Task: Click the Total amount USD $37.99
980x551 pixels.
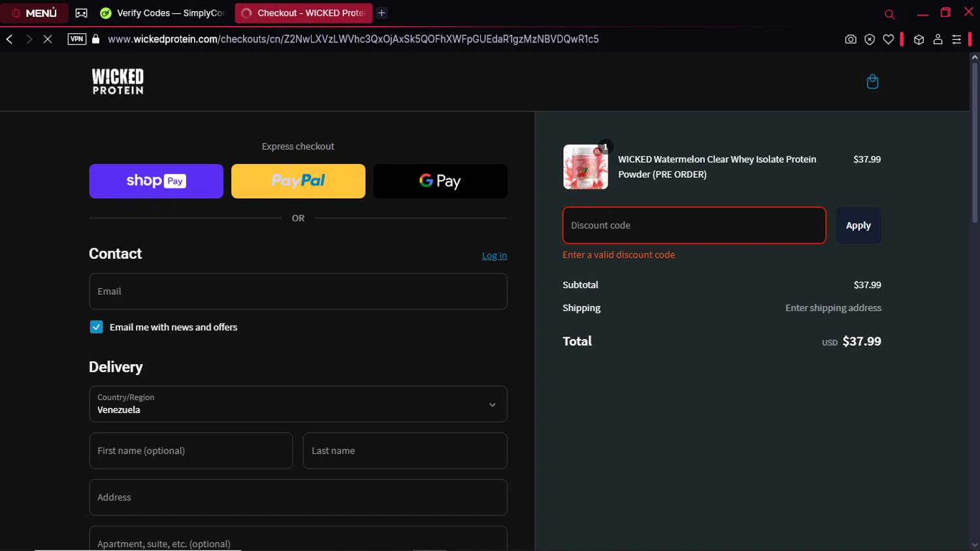Action: [x=851, y=341]
